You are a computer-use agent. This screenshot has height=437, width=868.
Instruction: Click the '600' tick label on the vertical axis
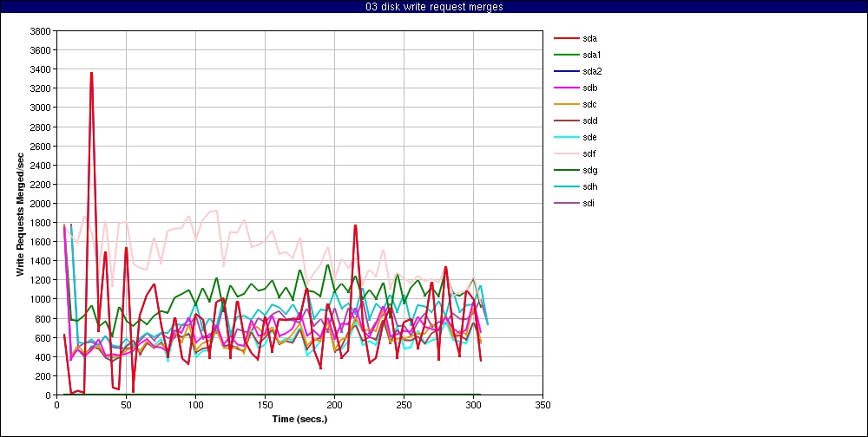[43, 337]
